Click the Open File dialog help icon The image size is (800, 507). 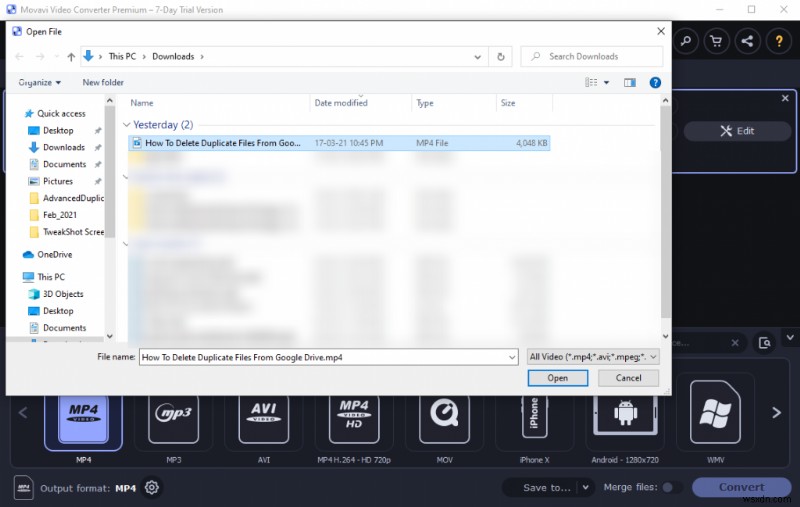click(x=655, y=83)
